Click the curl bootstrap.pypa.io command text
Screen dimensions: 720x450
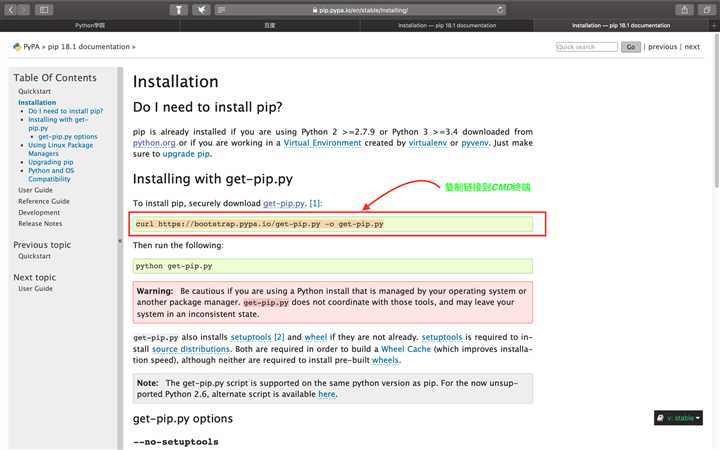[259, 224]
